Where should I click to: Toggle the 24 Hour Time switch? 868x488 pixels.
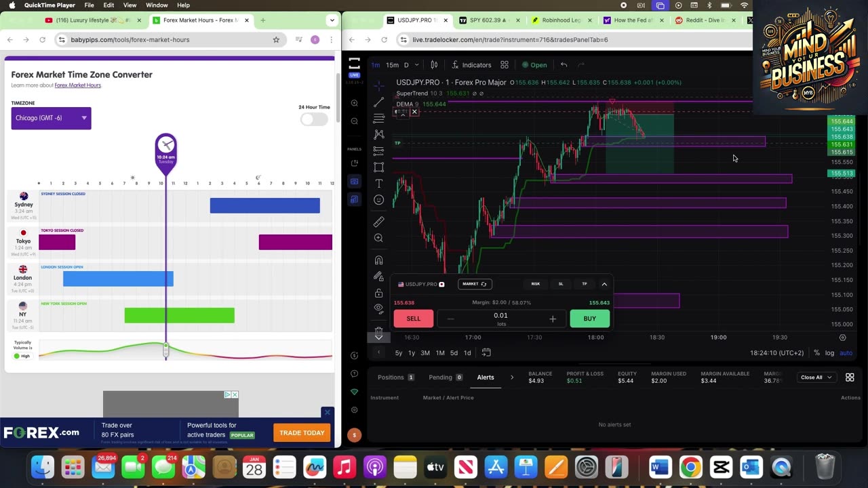[314, 119]
